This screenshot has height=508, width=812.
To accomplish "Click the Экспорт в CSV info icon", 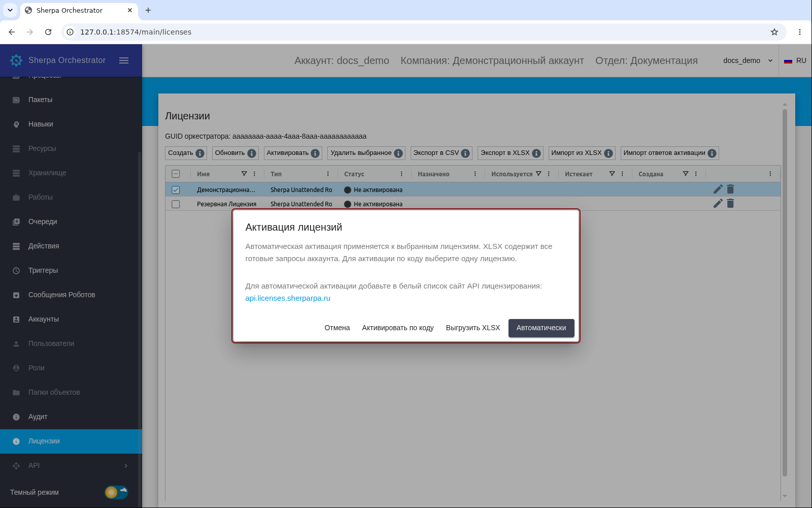I will (465, 153).
